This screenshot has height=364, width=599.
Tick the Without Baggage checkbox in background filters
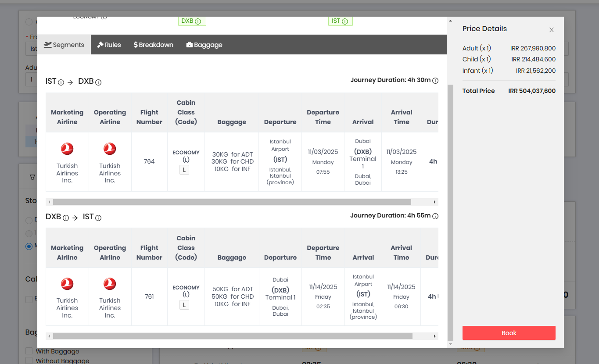click(x=29, y=361)
